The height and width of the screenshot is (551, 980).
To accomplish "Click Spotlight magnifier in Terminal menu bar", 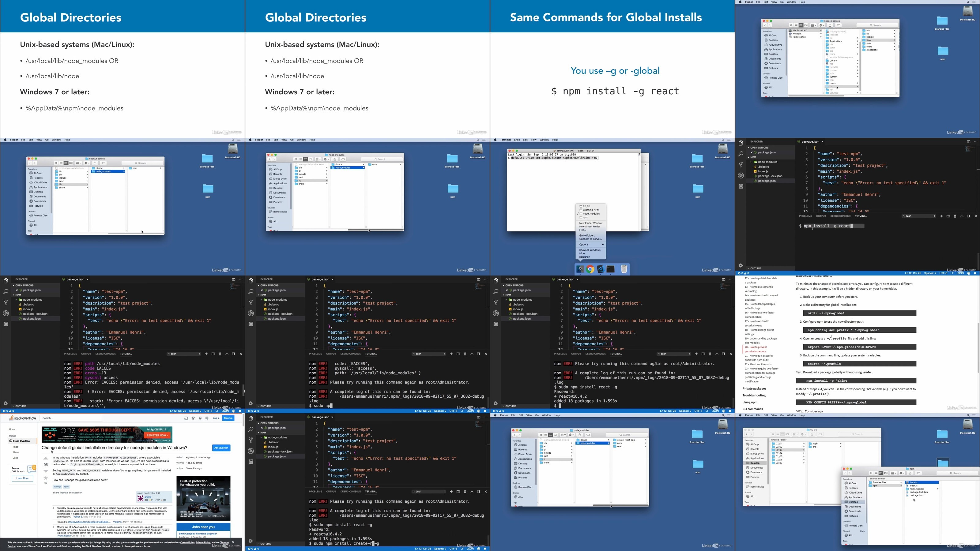I will (723, 140).
